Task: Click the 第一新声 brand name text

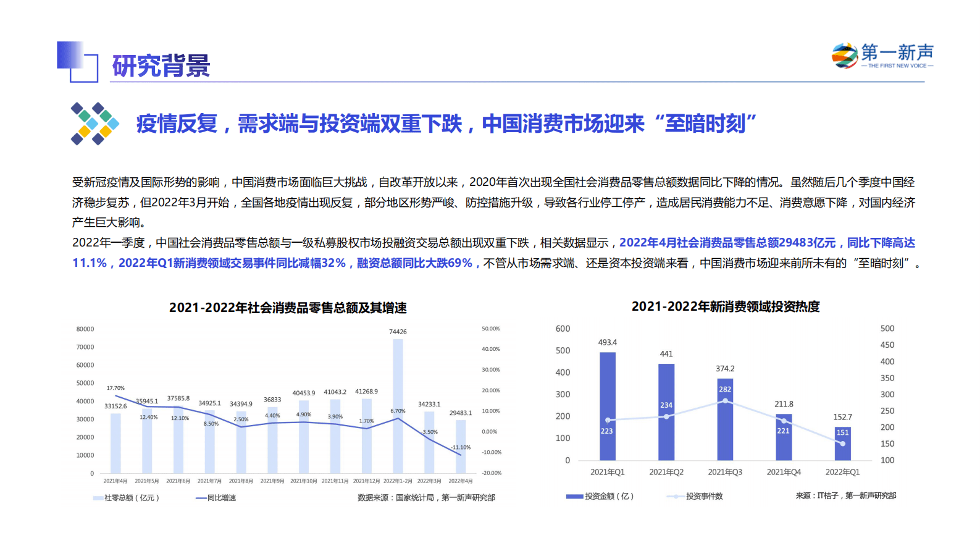Action: 897,52
